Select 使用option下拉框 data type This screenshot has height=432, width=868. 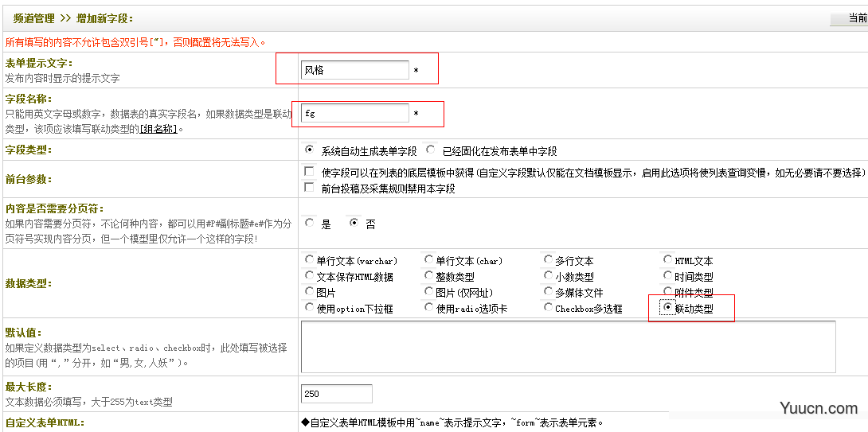pos(310,308)
